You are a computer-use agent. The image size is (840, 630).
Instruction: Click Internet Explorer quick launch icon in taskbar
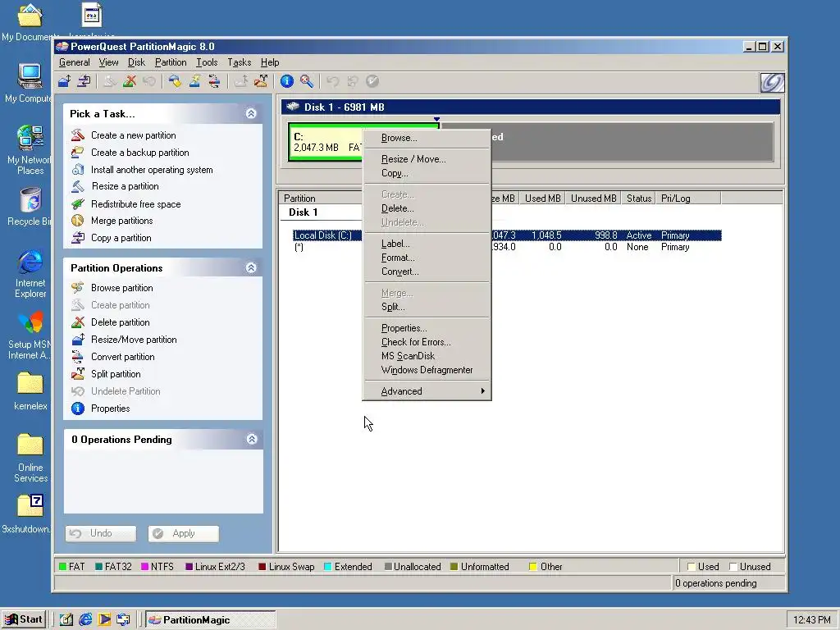85,620
